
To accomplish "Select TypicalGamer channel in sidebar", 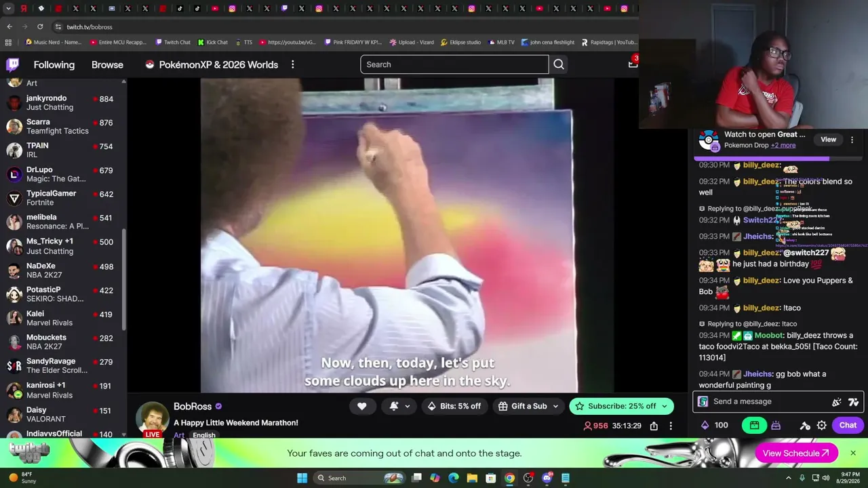I will click(63, 198).
